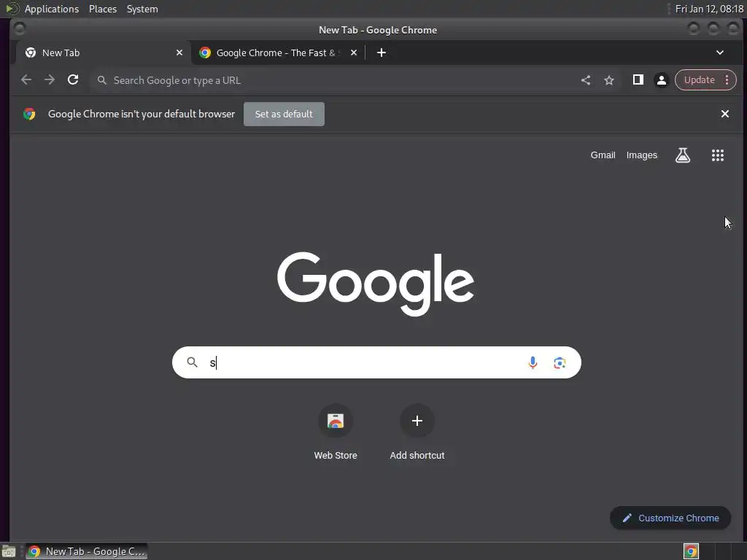
Task: Open the Google apps grid
Action: coord(718,155)
